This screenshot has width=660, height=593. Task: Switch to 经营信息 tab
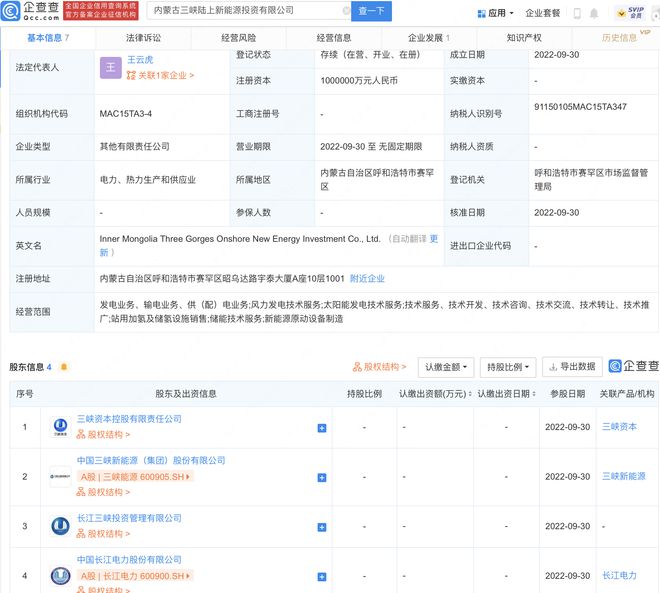(x=334, y=38)
